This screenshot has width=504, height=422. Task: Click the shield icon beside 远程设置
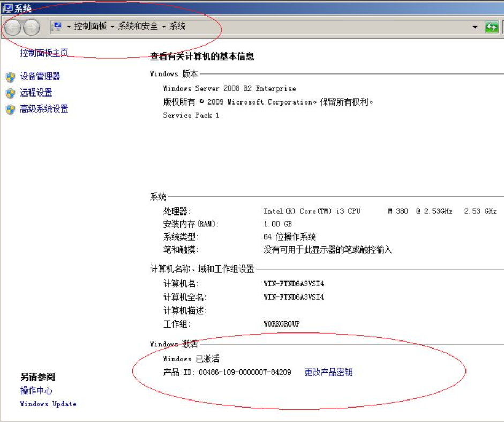pyautogui.click(x=10, y=93)
